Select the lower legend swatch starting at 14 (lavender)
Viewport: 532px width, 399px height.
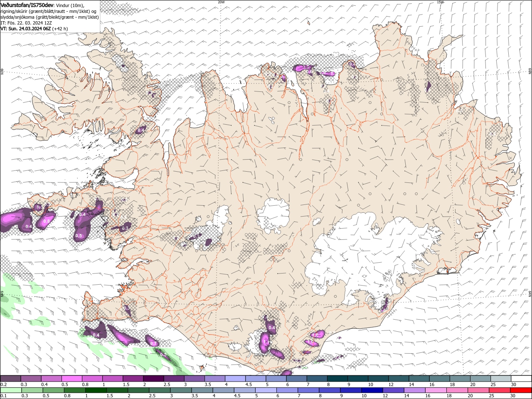click(x=414, y=390)
